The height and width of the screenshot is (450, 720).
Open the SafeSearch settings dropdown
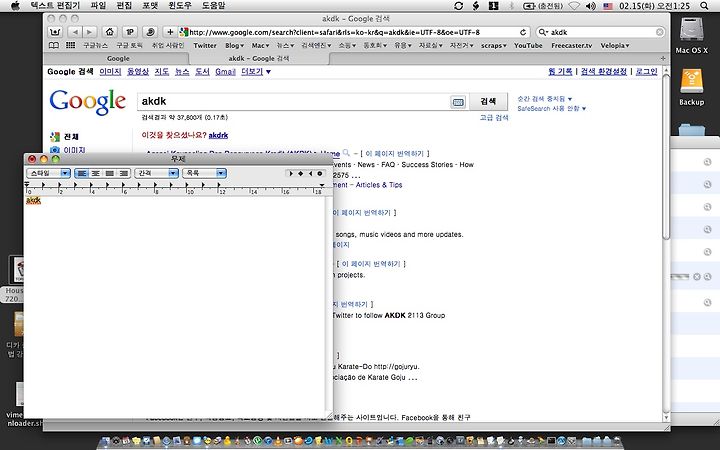coord(551,109)
